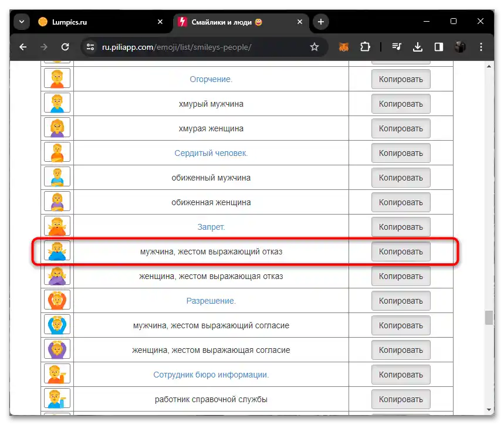Click the Разрешение OK-gesture emoji
This screenshot has height=425, width=504.
point(57,300)
